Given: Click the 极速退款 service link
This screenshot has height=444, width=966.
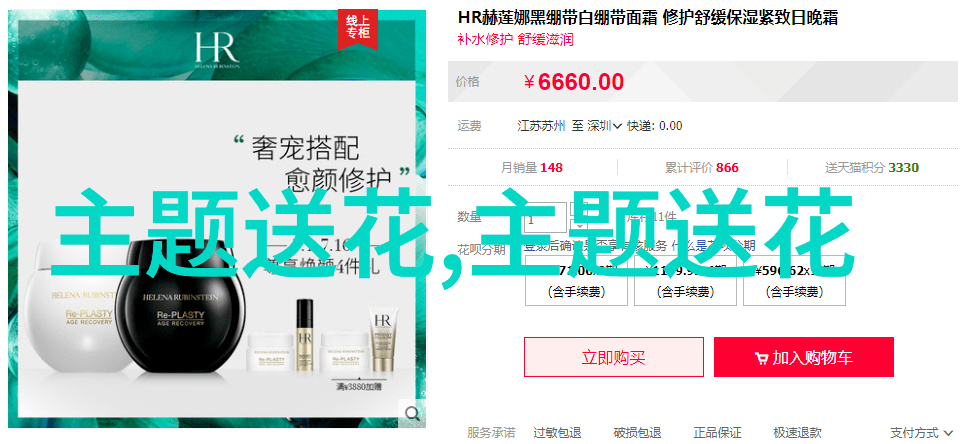Looking at the screenshot, I should pyautogui.click(x=798, y=433).
